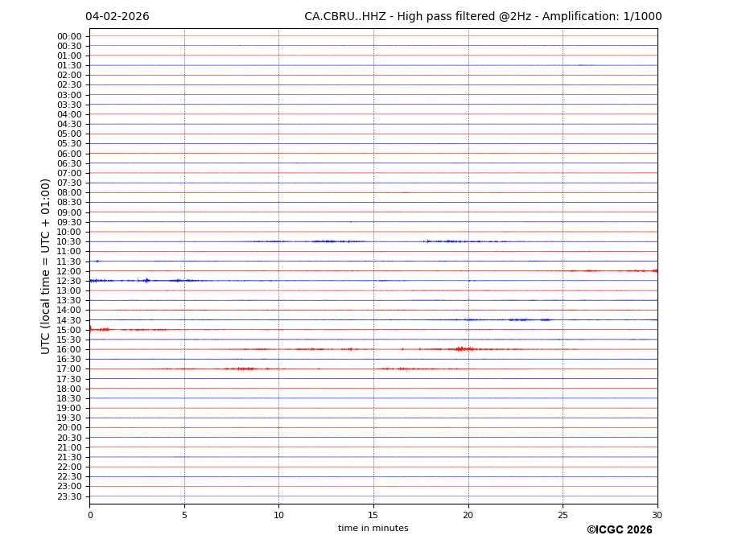Click the small red blip on the 08:00 trace
Screen dimensions: 746x560
[405, 192]
